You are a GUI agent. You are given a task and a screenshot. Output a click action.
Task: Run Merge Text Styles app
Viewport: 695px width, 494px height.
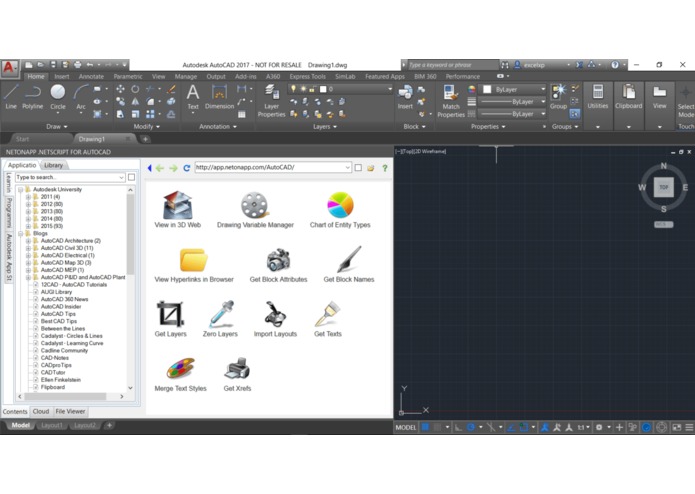(180, 374)
